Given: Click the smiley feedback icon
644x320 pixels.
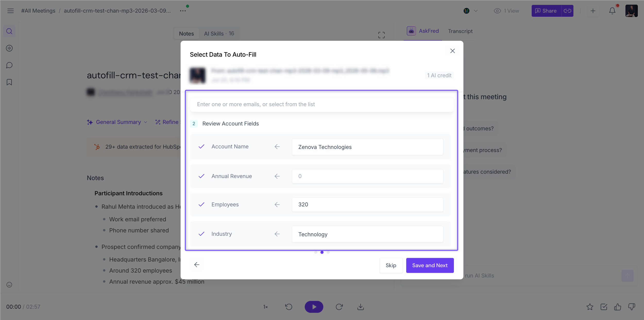Looking at the screenshot, I should click(9, 285).
